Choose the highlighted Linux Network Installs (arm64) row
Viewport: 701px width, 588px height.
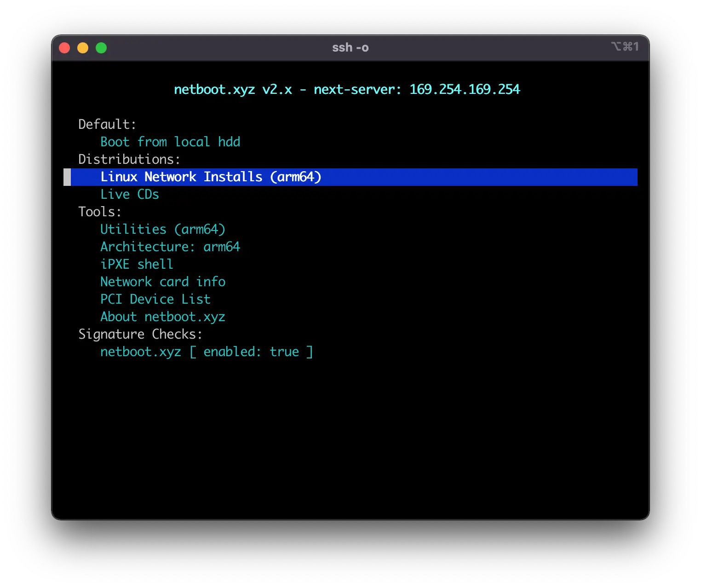(x=211, y=177)
